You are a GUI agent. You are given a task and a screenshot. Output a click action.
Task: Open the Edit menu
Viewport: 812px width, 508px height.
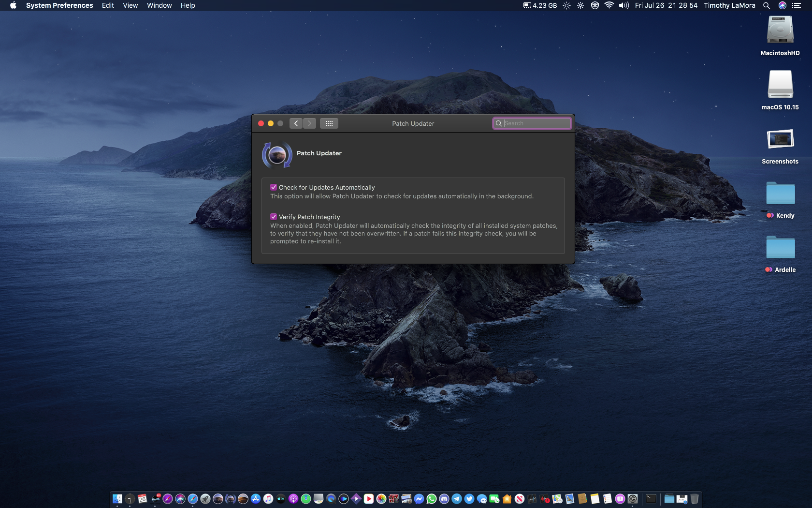click(x=108, y=5)
